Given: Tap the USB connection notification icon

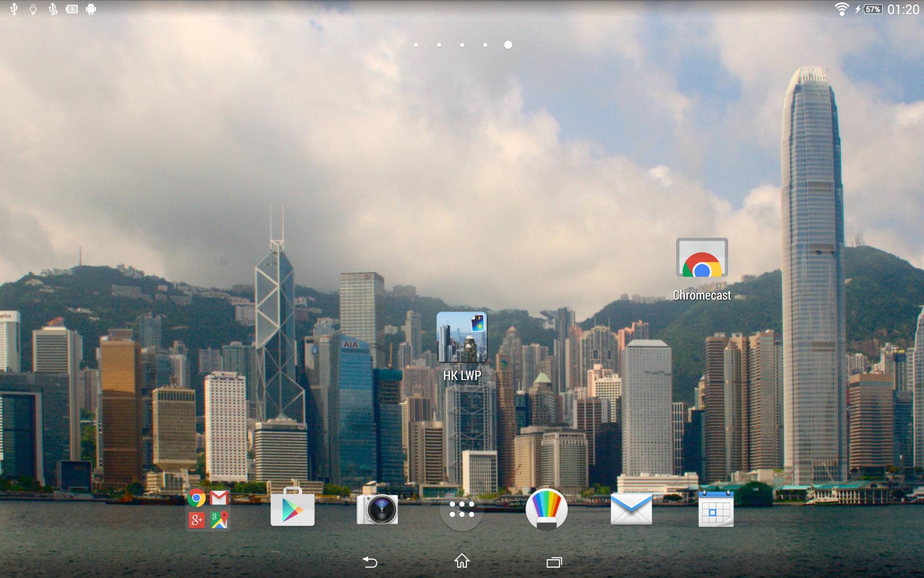Looking at the screenshot, I should click(x=14, y=9).
